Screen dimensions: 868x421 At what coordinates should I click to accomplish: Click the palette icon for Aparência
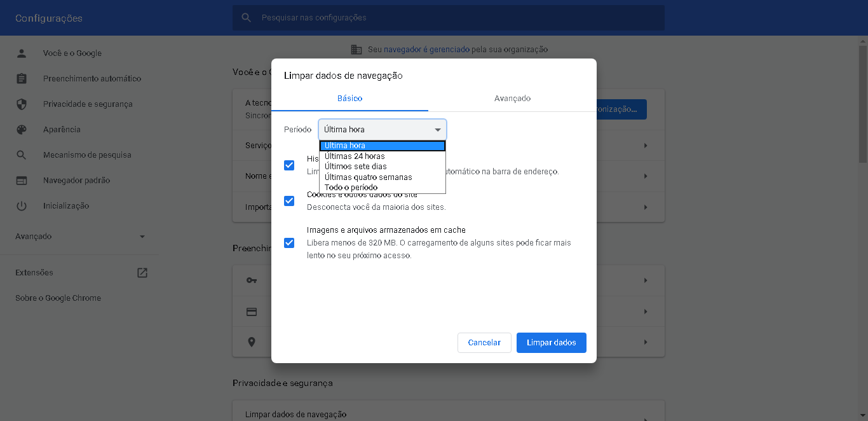pyautogui.click(x=22, y=130)
